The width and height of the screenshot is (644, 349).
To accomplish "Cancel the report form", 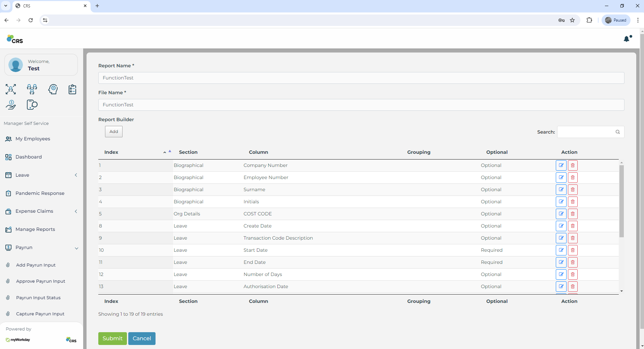I will 142,339.
